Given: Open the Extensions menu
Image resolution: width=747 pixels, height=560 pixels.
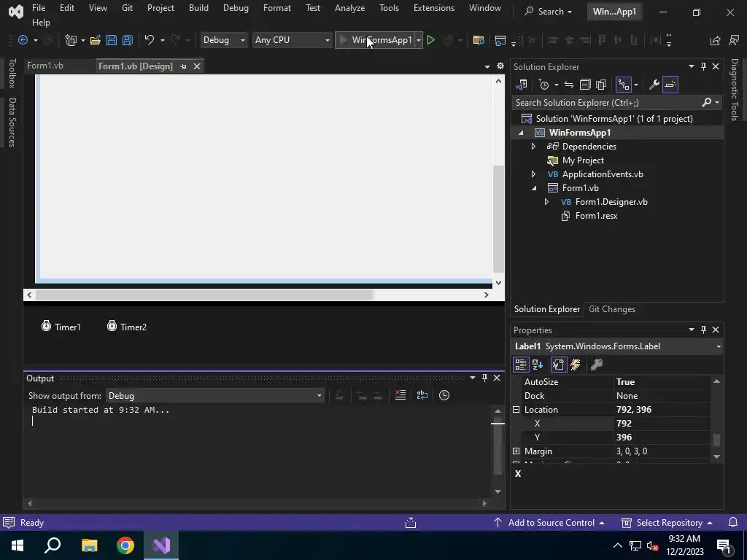Looking at the screenshot, I should click(x=434, y=8).
